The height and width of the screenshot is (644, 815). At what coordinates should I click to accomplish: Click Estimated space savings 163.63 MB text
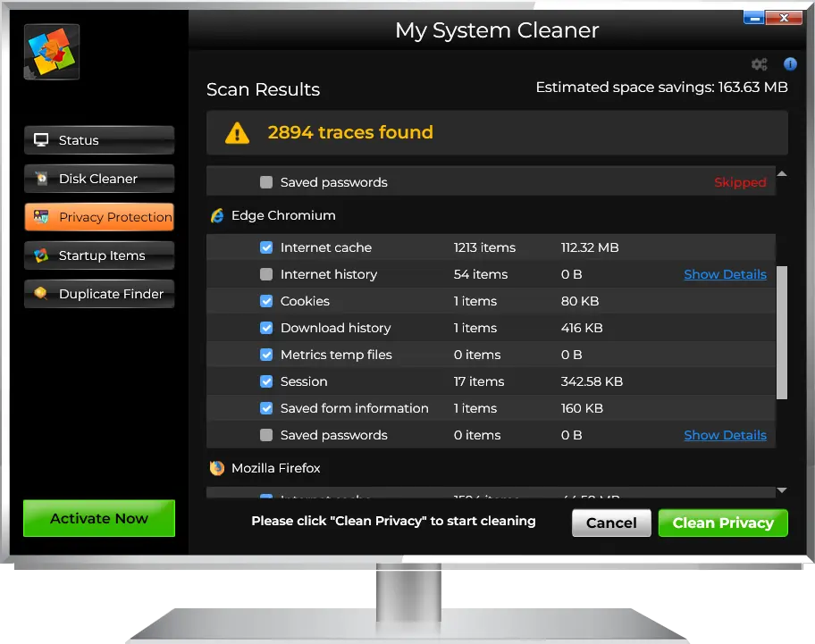(x=661, y=88)
